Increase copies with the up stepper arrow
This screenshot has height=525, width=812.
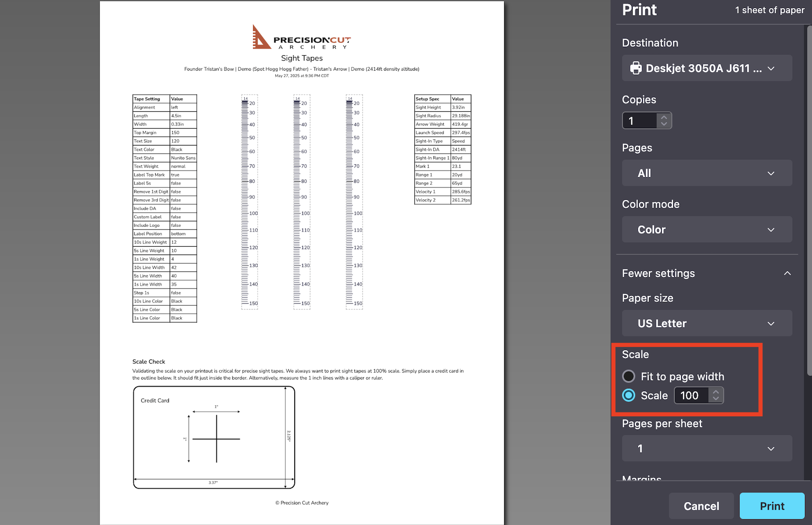click(664, 117)
